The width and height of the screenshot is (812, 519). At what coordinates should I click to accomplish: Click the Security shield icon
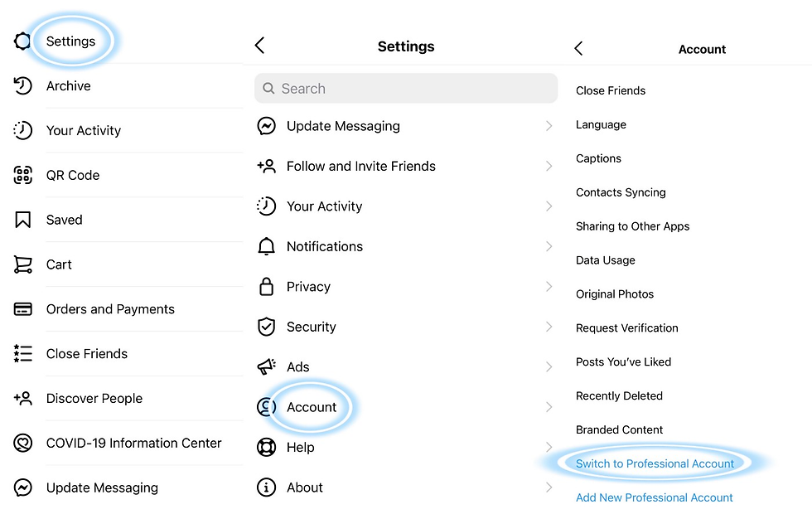266,327
